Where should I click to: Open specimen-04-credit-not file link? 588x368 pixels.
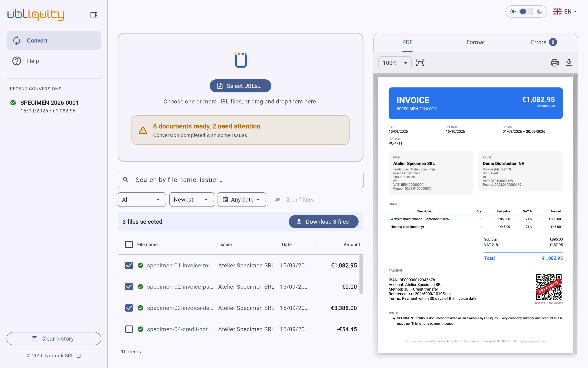pyautogui.click(x=179, y=329)
